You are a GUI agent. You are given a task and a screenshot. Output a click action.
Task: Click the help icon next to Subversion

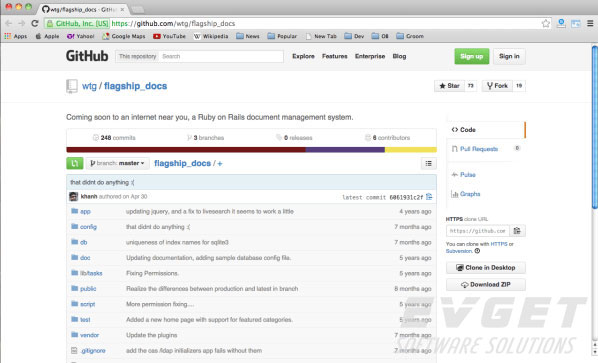point(477,251)
